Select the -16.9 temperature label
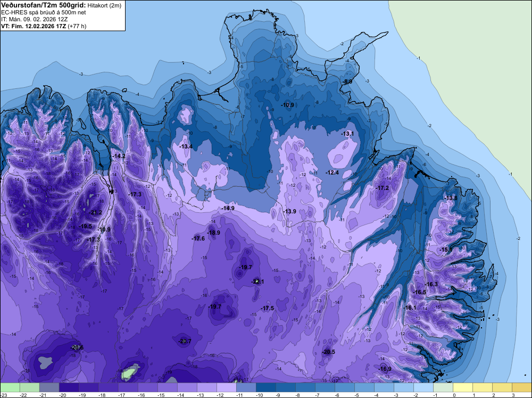Image resolution: width=532 pixels, height=398 pixels. point(385,369)
